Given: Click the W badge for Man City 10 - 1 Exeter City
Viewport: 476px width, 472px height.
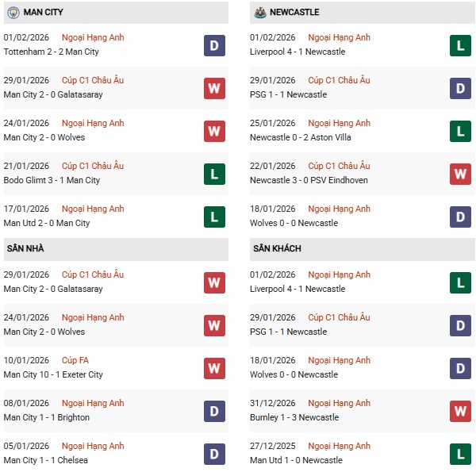Looking at the screenshot, I should click(214, 368).
